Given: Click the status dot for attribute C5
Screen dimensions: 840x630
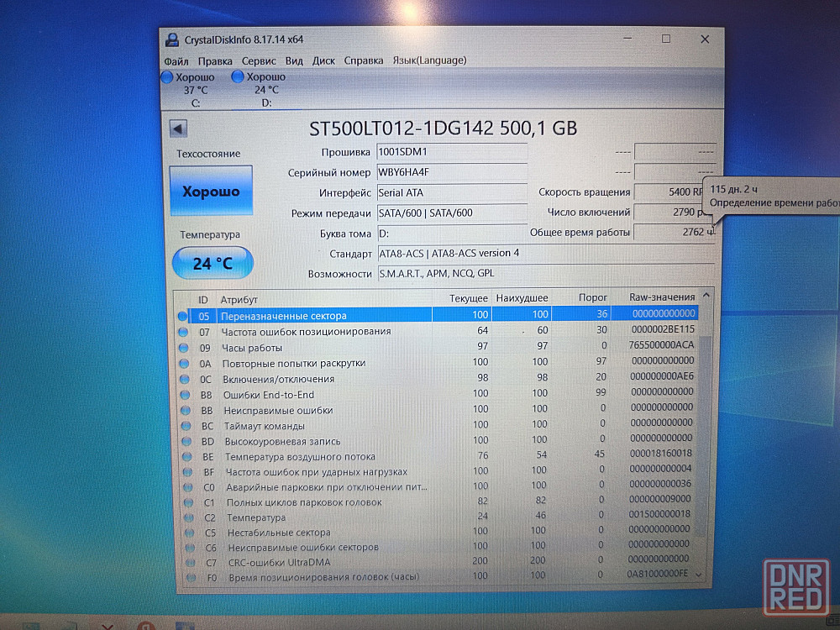Looking at the screenshot, I should pyautogui.click(x=190, y=533).
